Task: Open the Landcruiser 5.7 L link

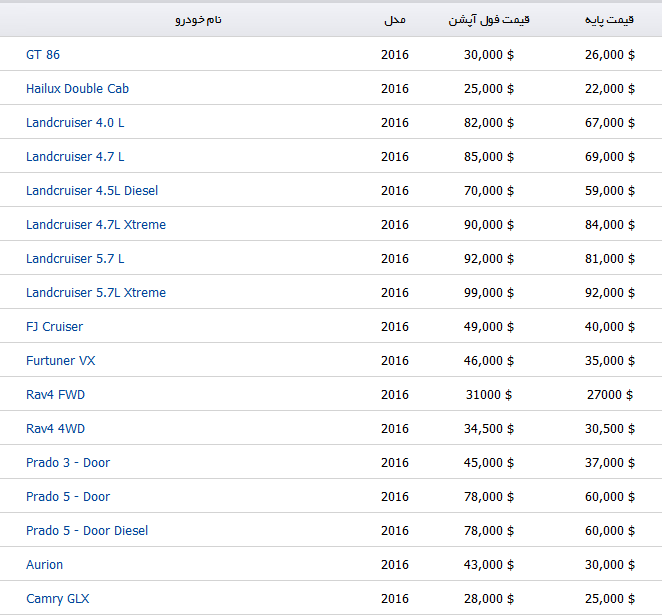Action: 75,258
